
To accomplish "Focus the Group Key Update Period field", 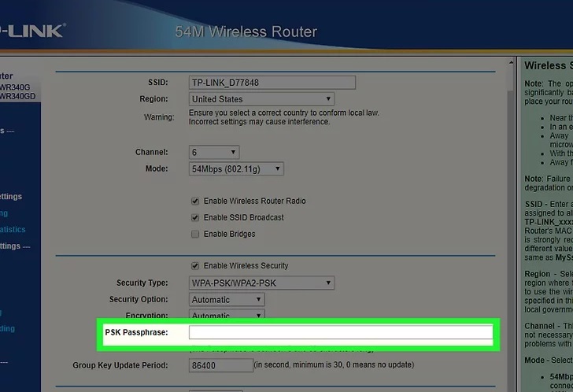I will [220, 365].
